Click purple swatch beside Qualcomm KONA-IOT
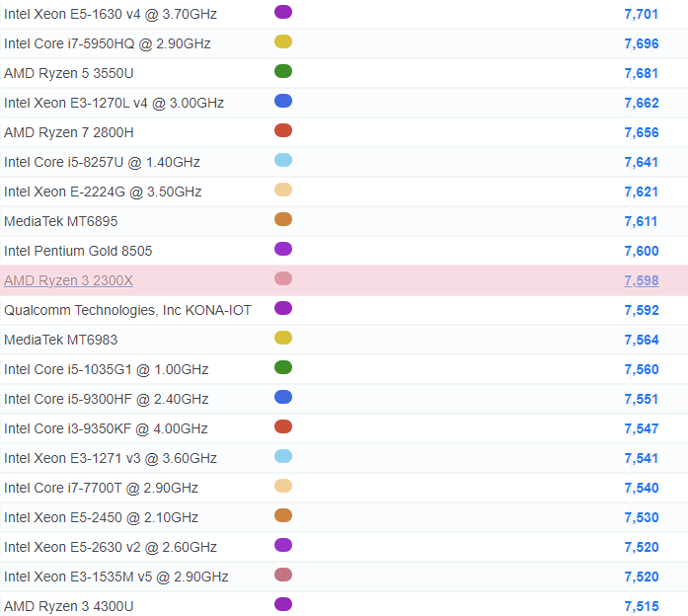688x616 pixels. click(x=283, y=308)
